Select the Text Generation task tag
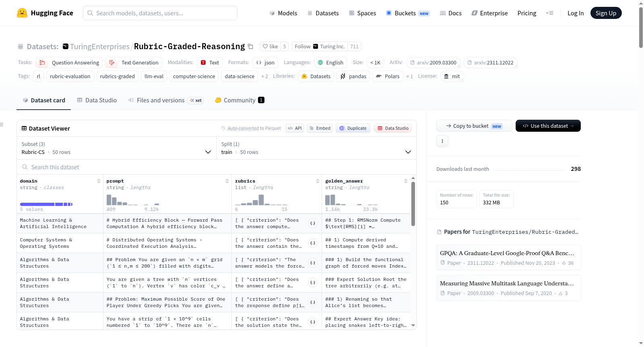 [134, 62]
